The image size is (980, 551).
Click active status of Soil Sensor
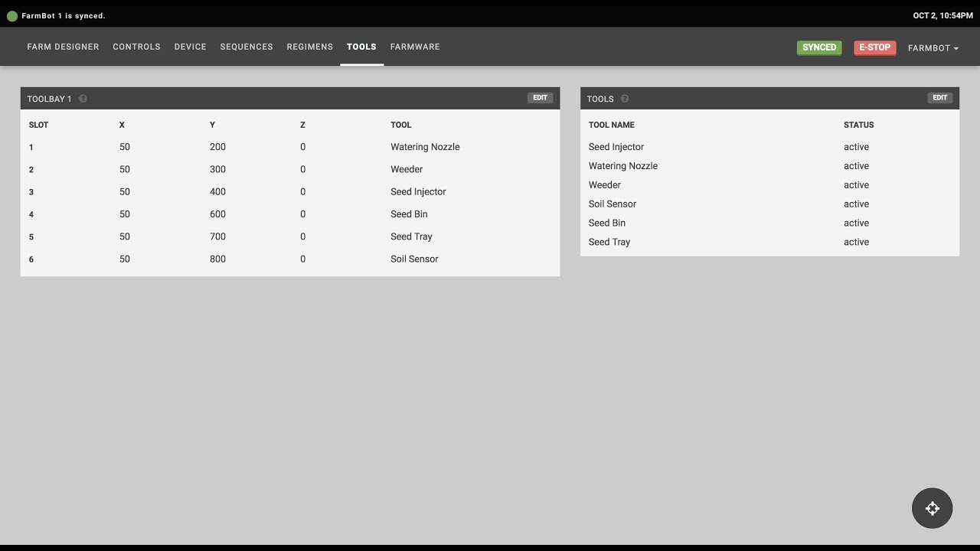click(x=856, y=204)
